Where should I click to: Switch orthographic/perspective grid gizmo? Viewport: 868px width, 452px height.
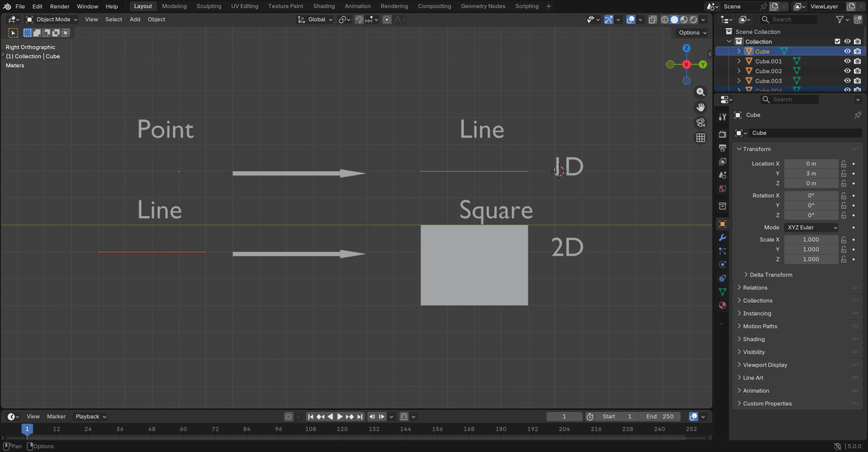click(x=701, y=138)
